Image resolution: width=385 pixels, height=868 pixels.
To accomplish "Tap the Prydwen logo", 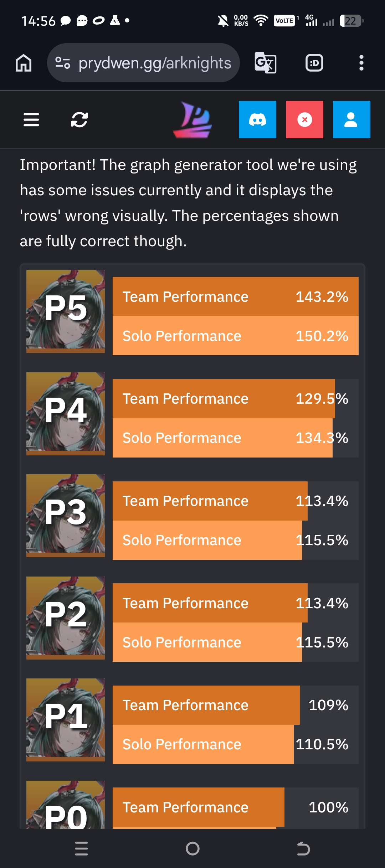I will [x=192, y=120].
